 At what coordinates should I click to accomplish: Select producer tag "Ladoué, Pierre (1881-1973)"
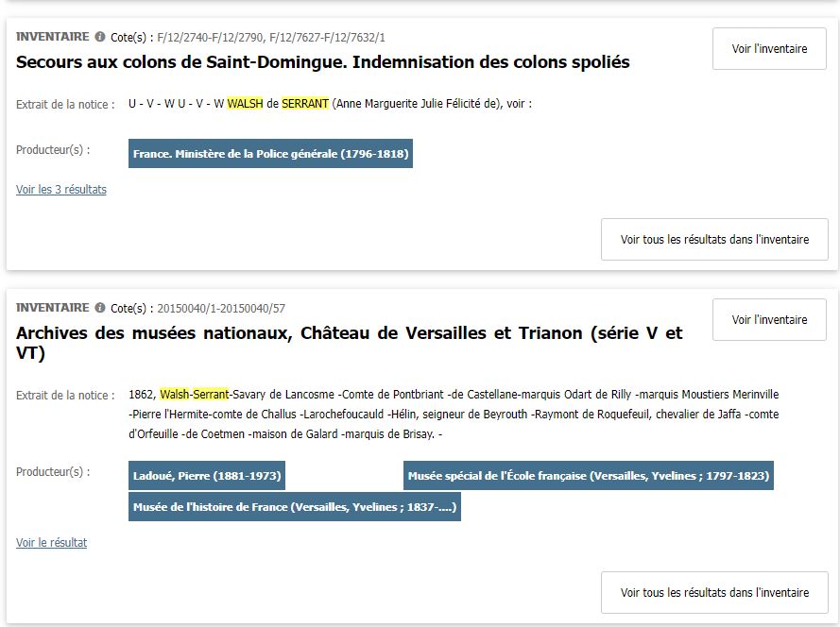click(206, 476)
